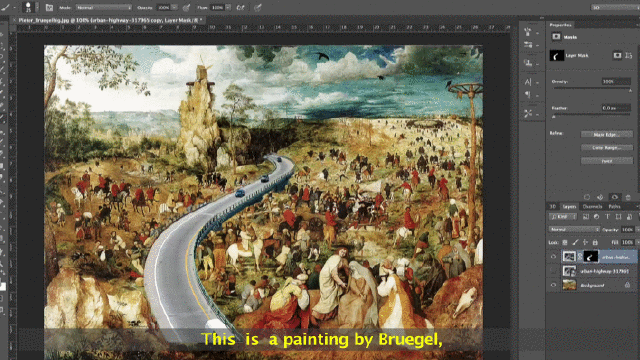Open the Brush Presets collapsed panel icon
The image size is (640, 360).
click(529, 32)
